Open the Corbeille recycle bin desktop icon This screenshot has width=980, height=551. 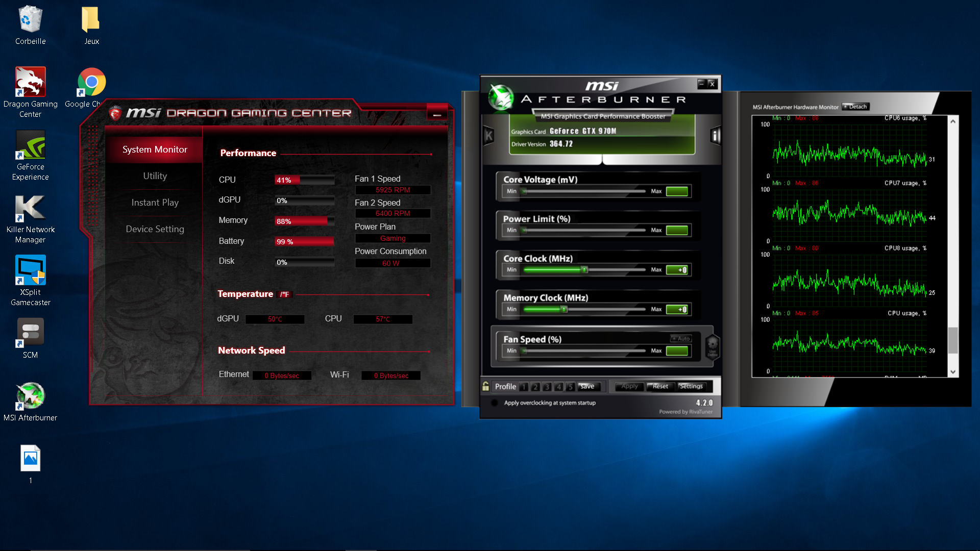[x=30, y=26]
